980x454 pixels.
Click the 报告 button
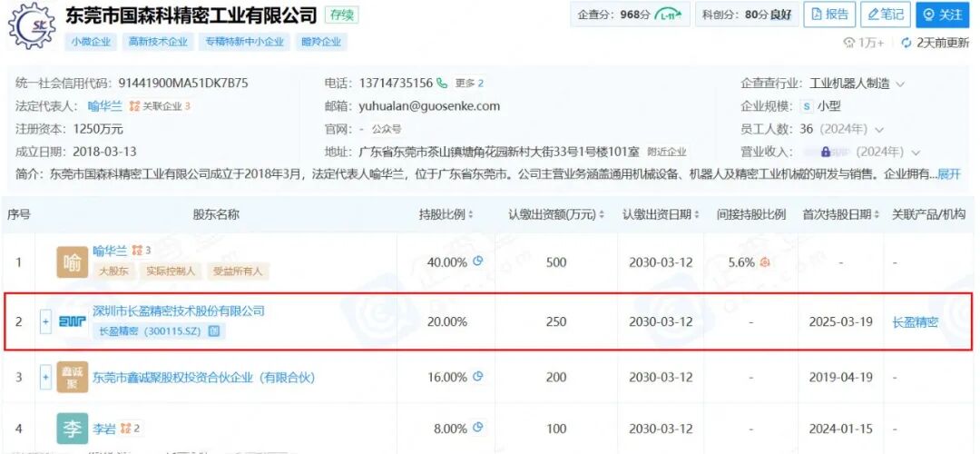tap(830, 15)
